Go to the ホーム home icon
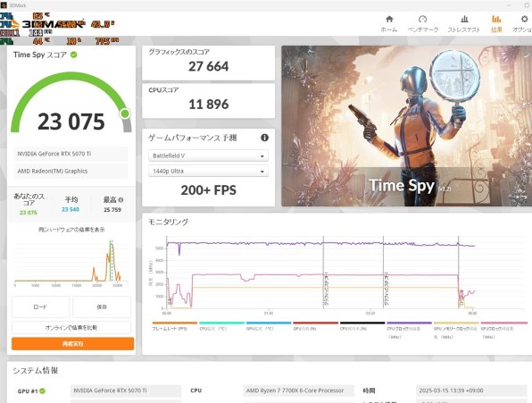Viewport: 532px width, 403px height. tap(389, 19)
